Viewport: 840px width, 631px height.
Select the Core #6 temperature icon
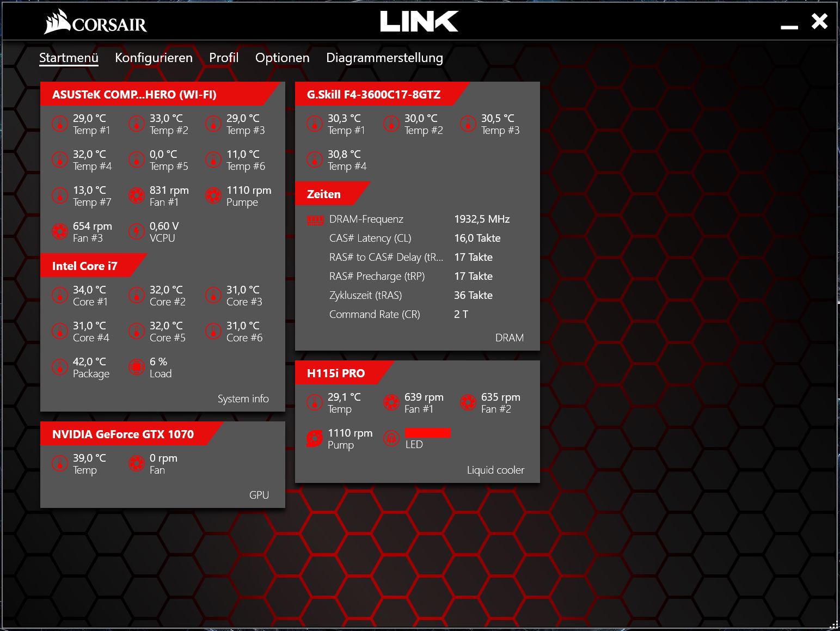click(213, 331)
